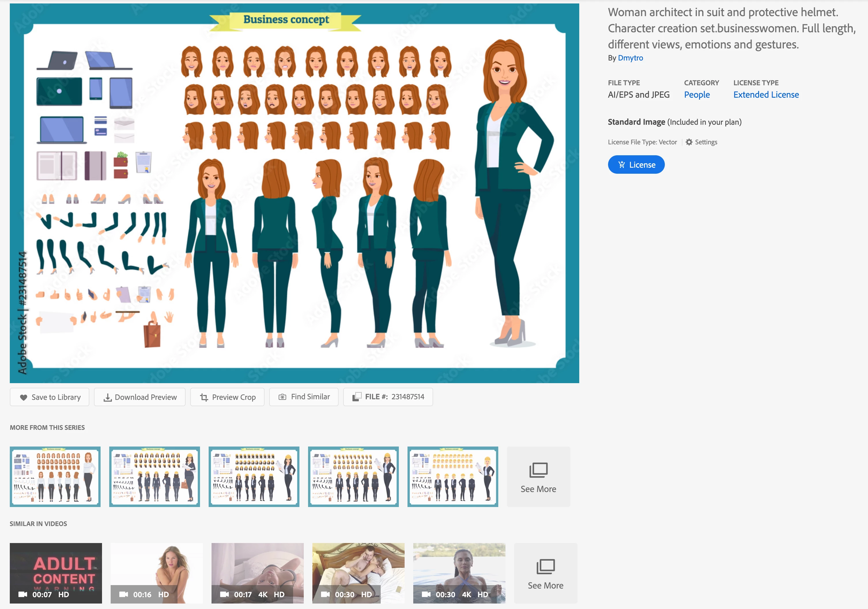Open the last series thumbnail with blonde helmet woman

452,476
